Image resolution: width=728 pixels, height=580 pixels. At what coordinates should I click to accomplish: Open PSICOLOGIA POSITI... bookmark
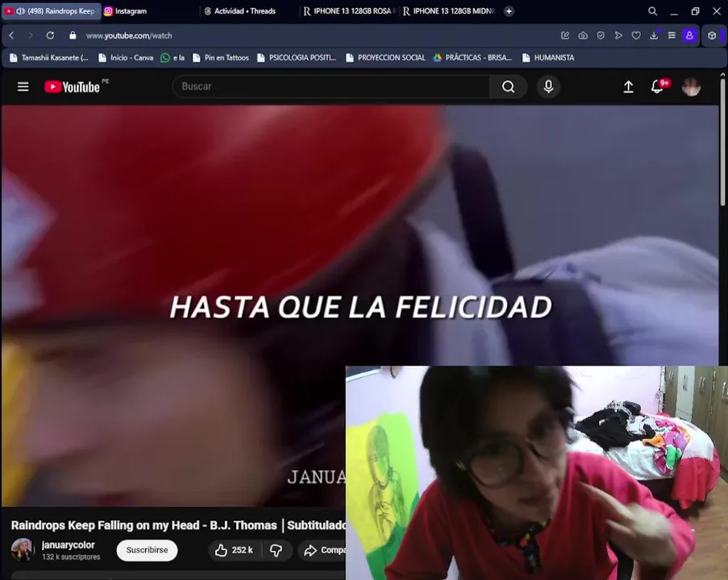pos(297,57)
